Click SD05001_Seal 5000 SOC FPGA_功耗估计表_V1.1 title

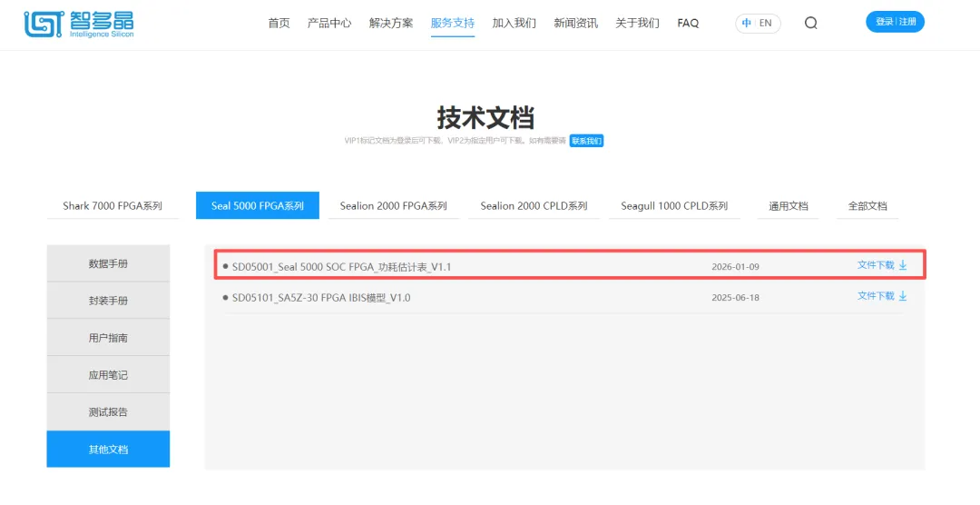(x=341, y=267)
